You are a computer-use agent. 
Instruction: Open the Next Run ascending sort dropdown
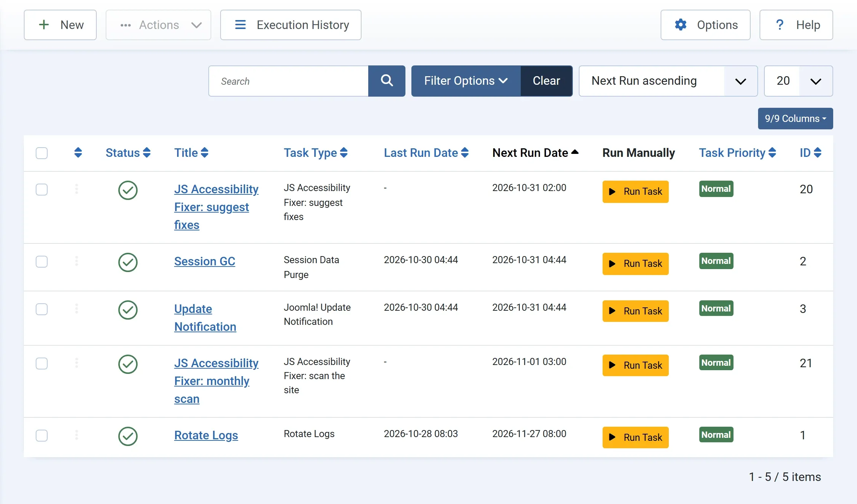(668, 81)
